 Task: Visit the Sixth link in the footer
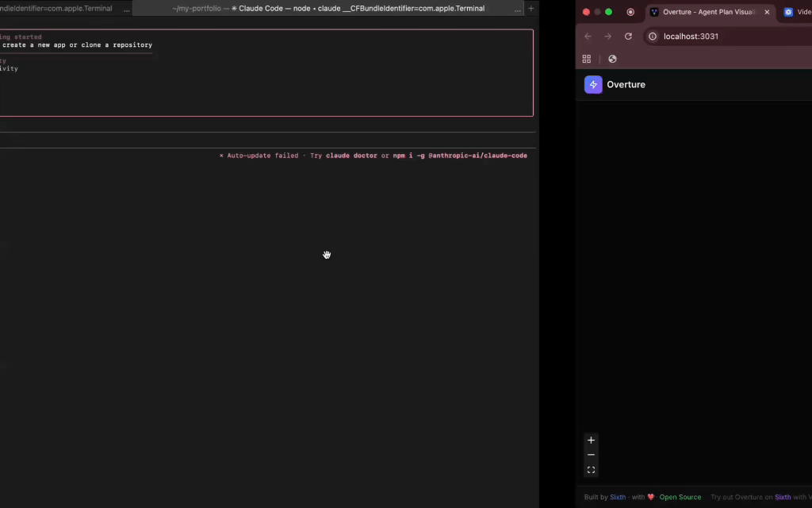coord(618,496)
